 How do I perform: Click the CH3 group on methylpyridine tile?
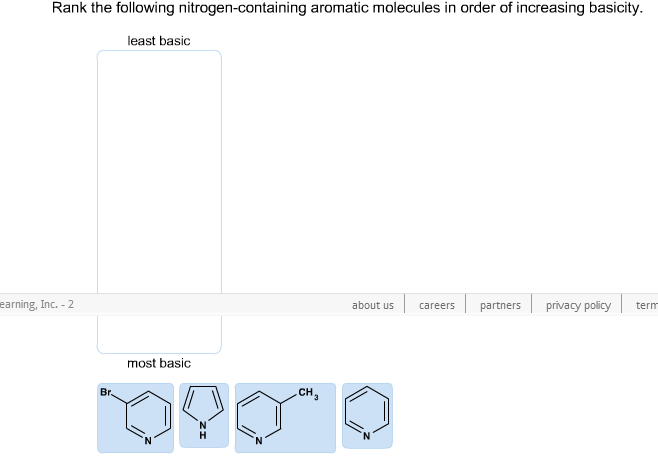(308, 393)
